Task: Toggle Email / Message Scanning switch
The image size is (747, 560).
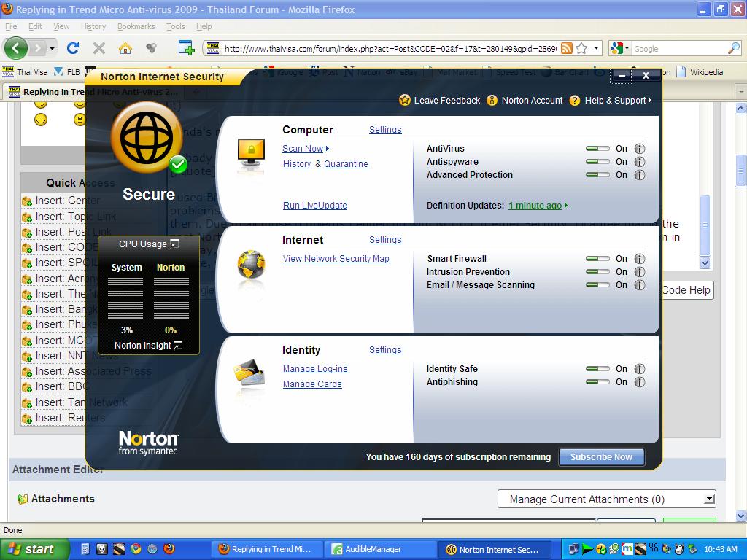Action: (597, 285)
